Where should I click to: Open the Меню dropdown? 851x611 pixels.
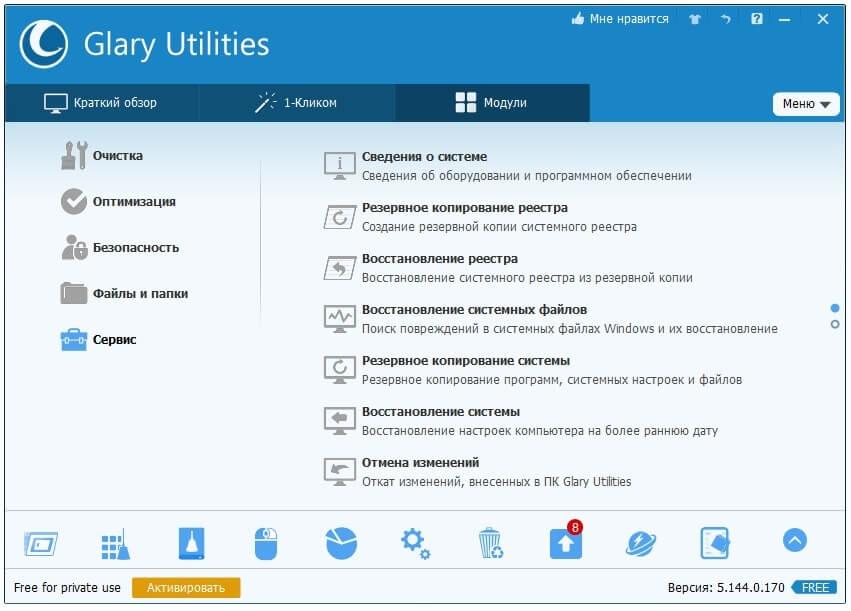coord(806,104)
